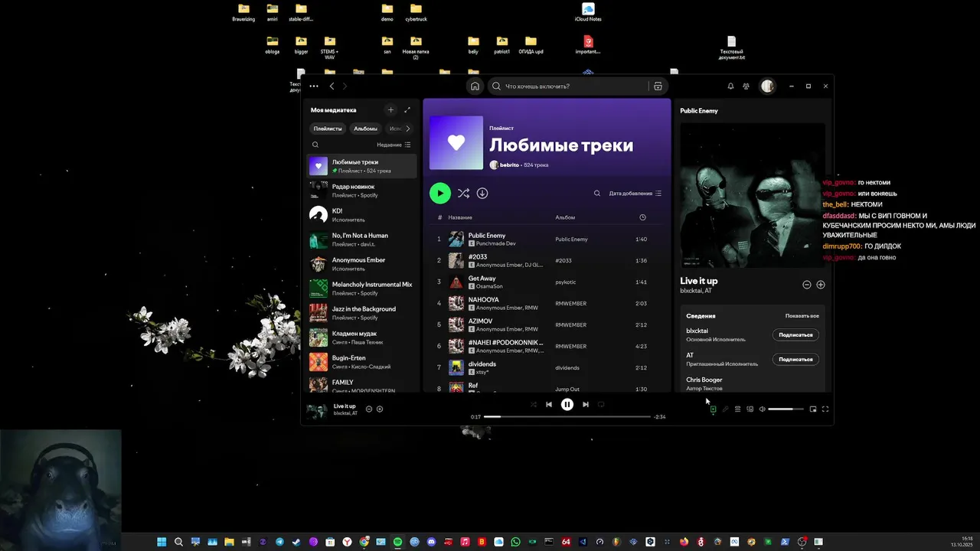Click plus icon in the bottom player bar

pos(380,409)
